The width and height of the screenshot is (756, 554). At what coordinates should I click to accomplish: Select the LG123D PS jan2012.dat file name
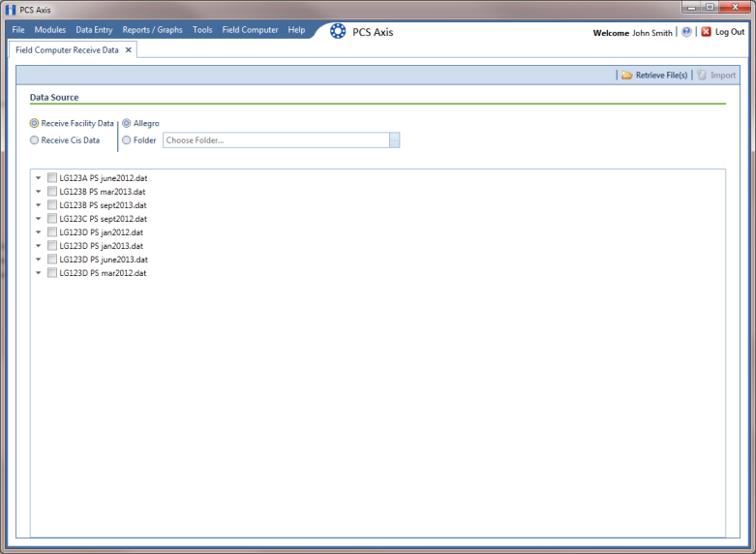(102, 232)
